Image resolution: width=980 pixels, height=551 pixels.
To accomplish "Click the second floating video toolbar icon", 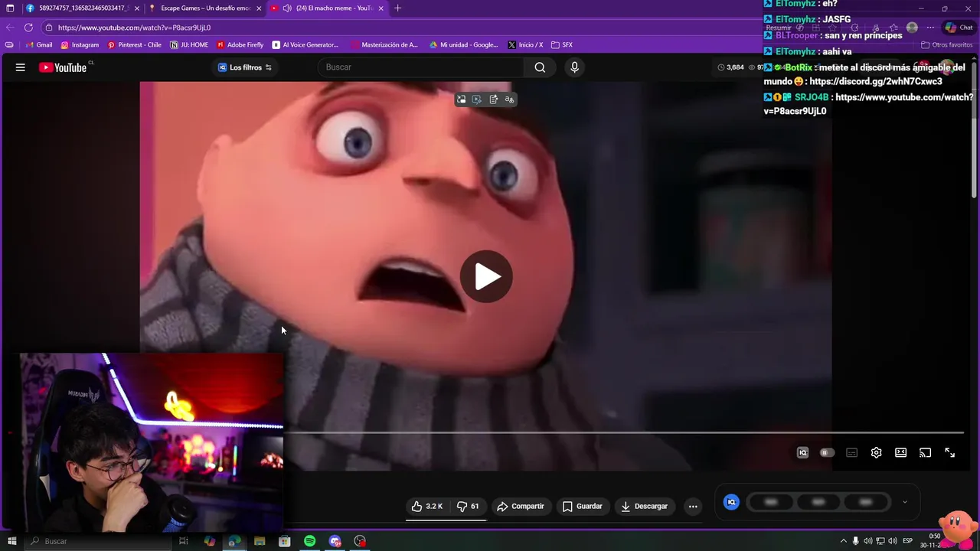I will point(477,99).
